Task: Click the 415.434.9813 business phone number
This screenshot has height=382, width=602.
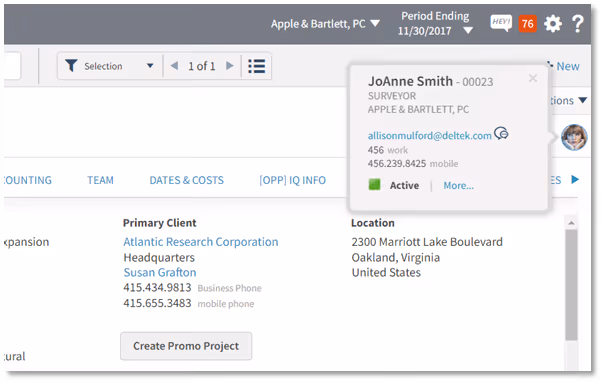Action: point(157,288)
